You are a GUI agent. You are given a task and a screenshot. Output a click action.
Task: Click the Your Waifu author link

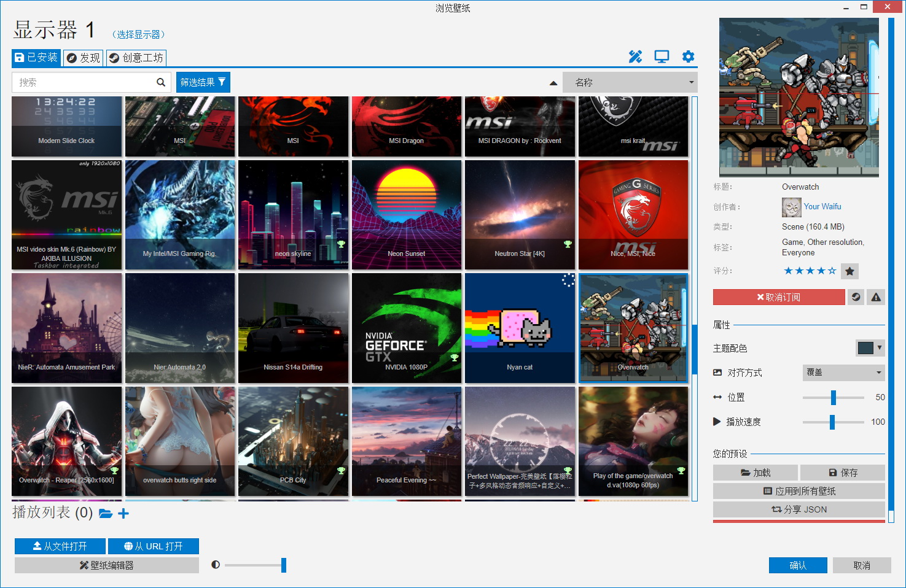(822, 207)
